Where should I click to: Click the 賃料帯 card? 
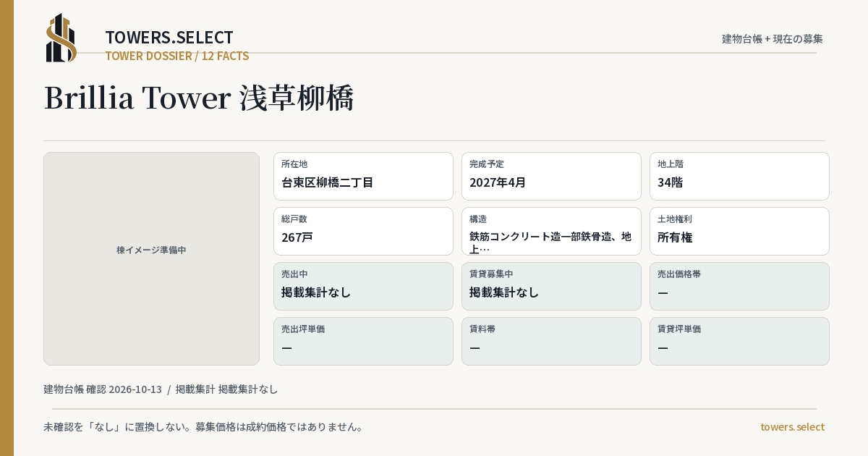[551, 341]
